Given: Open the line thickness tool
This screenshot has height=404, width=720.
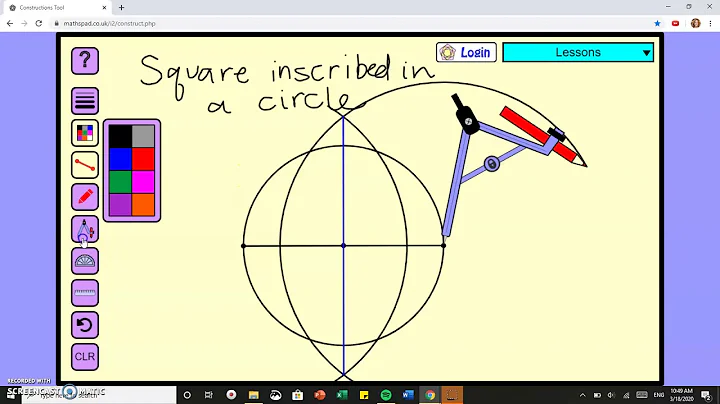Looking at the screenshot, I should (x=85, y=101).
